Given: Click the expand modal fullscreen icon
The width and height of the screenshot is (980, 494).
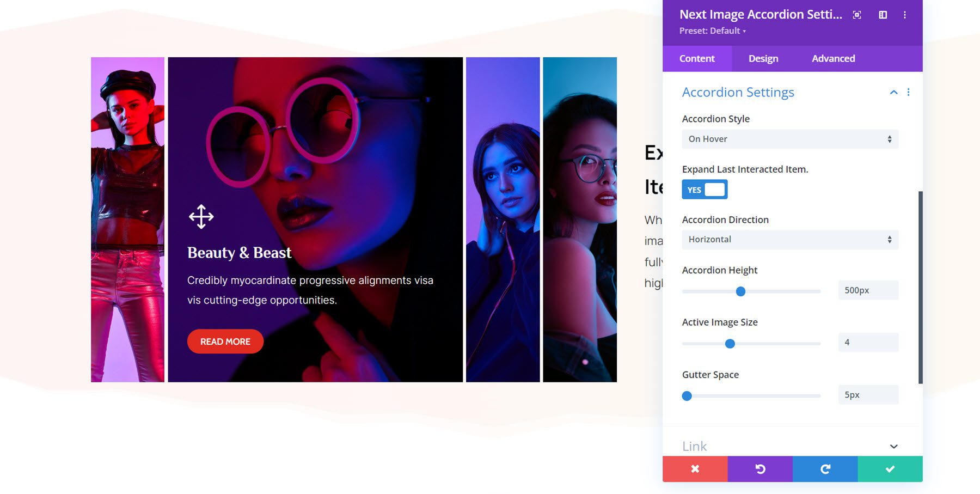Looking at the screenshot, I should (857, 15).
